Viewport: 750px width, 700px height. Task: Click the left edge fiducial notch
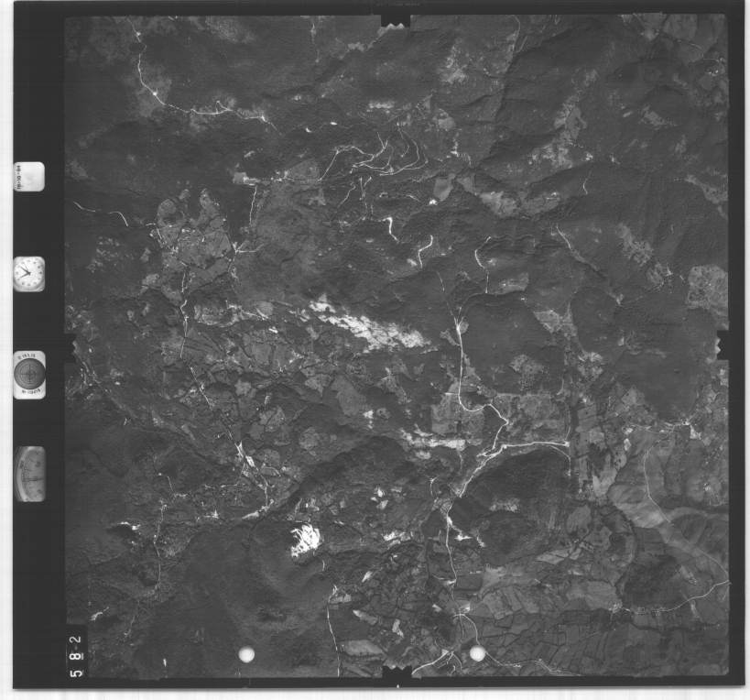tap(69, 345)
